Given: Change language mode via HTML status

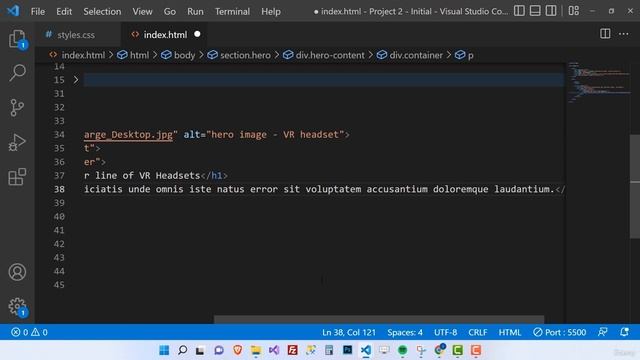Looking at the screenshot, I should (510, 332).
